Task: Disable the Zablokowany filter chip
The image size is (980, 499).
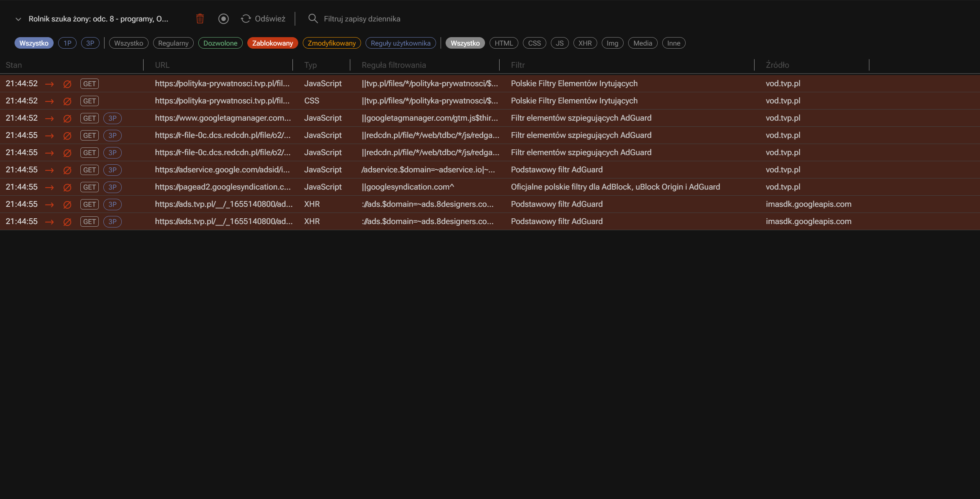Action: [273, 43]
